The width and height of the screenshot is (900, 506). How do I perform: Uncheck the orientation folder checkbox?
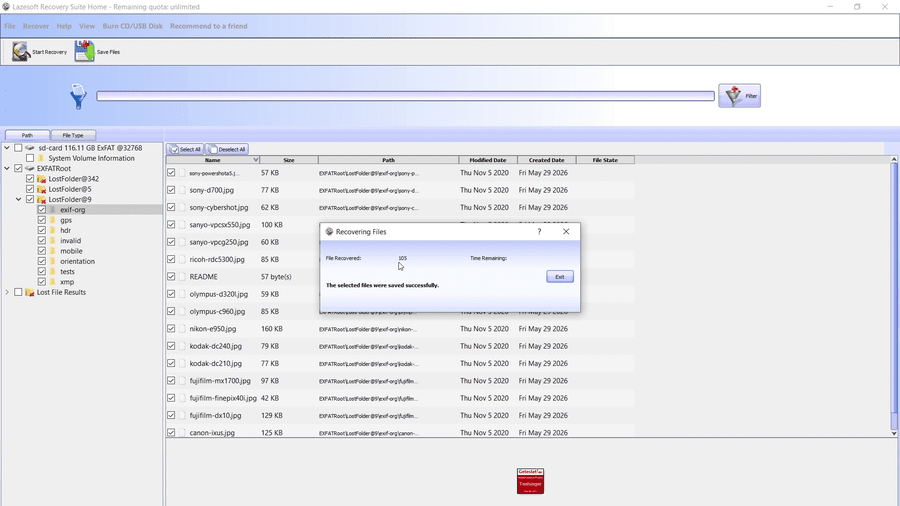[x=42, y=262]
